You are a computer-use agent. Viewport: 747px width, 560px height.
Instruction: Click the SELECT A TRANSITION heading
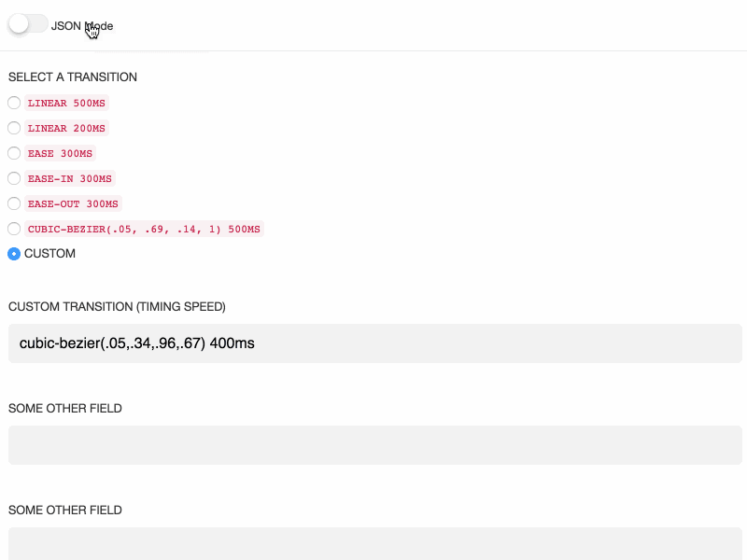click(x=72, y=77)
